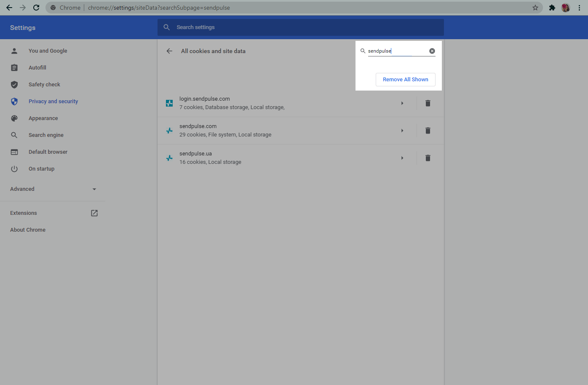Image resolution: width=588 pixels, height=385 pixels.
Task: Clear the sendpulse cookie search text
Action: pyautogui.click(x=432, y=51)
